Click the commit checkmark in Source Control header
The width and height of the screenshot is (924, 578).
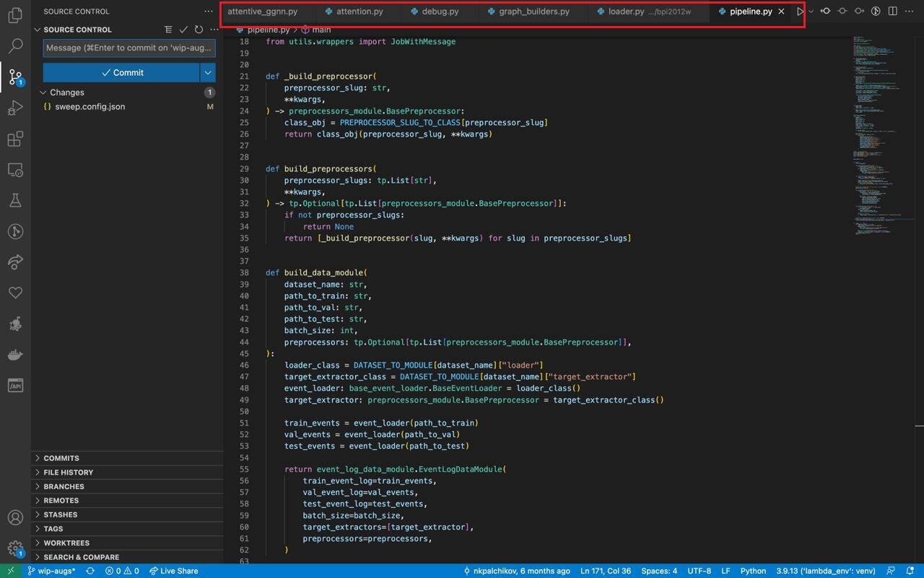pos(183,30)
